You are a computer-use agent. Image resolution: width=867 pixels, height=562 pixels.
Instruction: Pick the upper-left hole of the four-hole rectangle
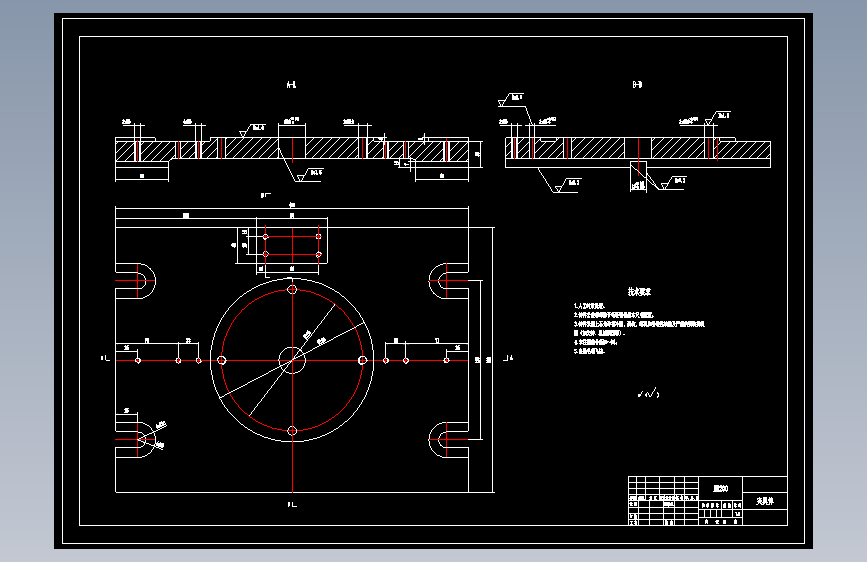coord(265,237)
